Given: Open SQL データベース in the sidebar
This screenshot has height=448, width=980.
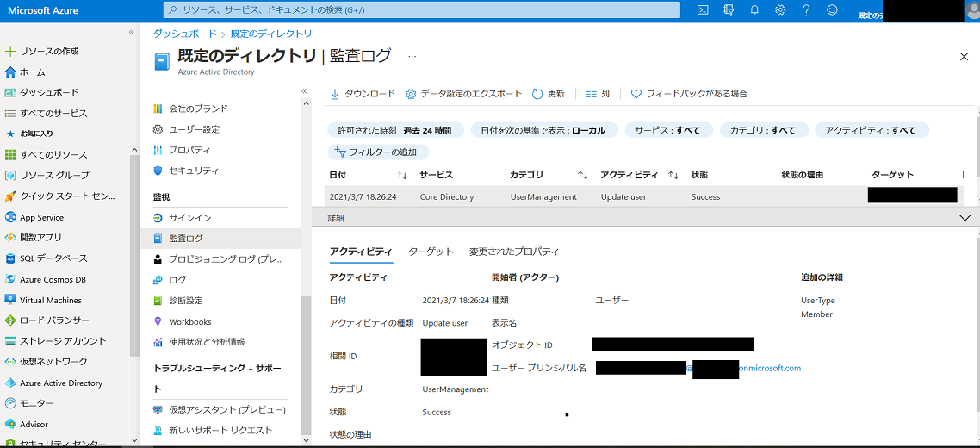Looking at the screenshot, I should (46, 258).
